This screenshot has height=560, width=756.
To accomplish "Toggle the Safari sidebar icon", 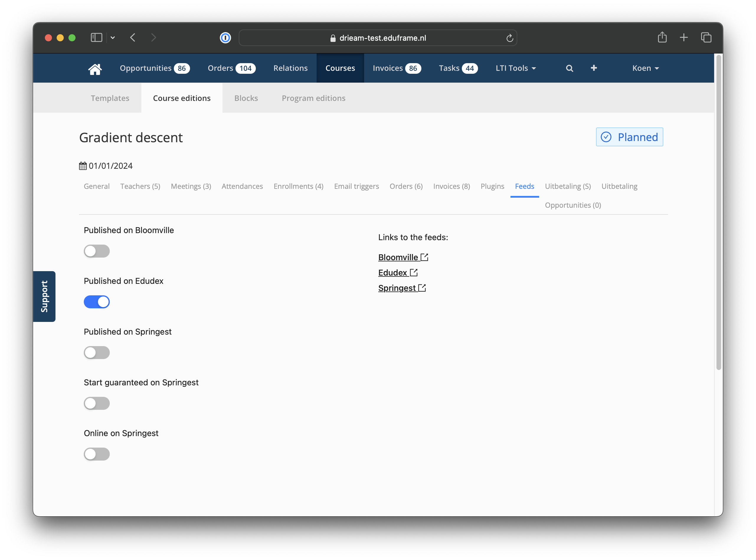I will [96, 38].
